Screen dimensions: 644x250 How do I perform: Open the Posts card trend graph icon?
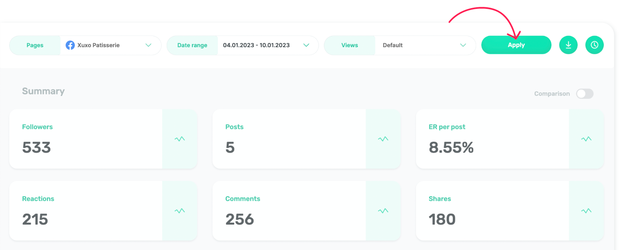(x=383, y=139)
